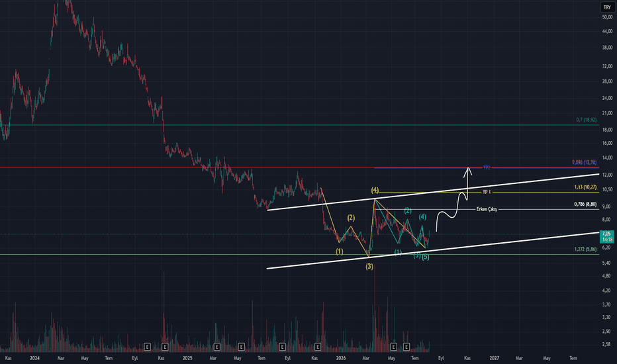Open the TRY currency selector
The width and height of the screenshot is (617, 364).
point(607,7)
